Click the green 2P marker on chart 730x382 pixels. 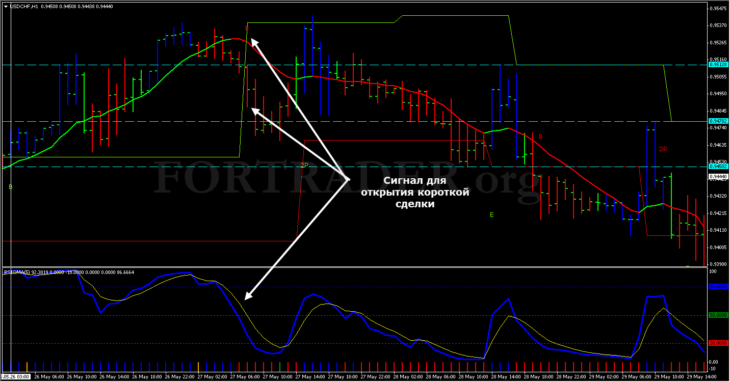(x=304, y=165)
